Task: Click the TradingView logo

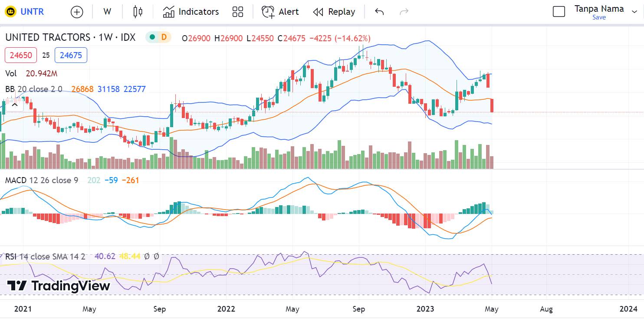Action: pos(58,286)
